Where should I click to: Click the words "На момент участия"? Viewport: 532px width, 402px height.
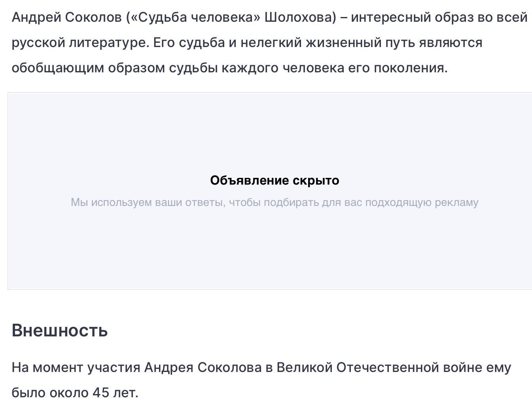pos(76,368)
